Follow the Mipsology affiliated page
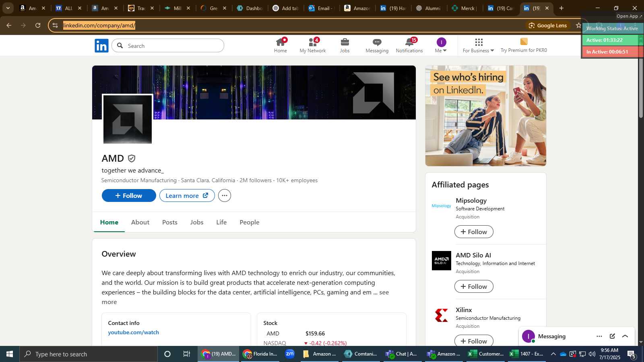Viewport: 644px width, 362px height. [474, 232]
